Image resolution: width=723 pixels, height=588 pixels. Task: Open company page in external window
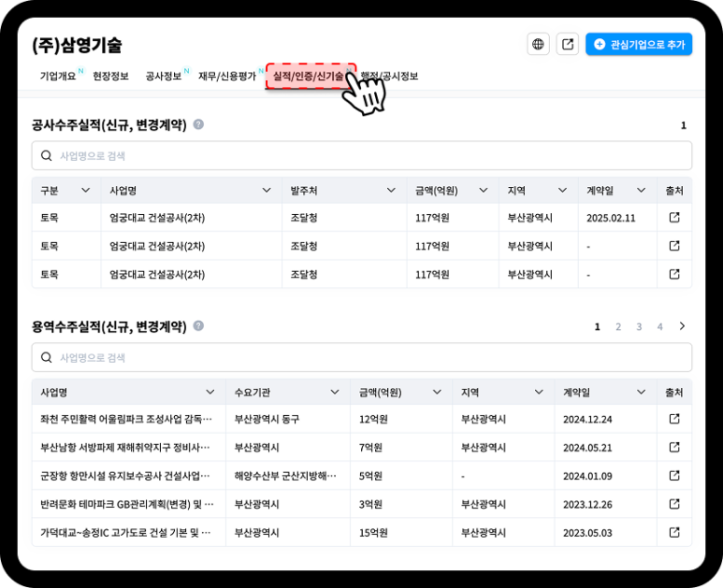567,44
